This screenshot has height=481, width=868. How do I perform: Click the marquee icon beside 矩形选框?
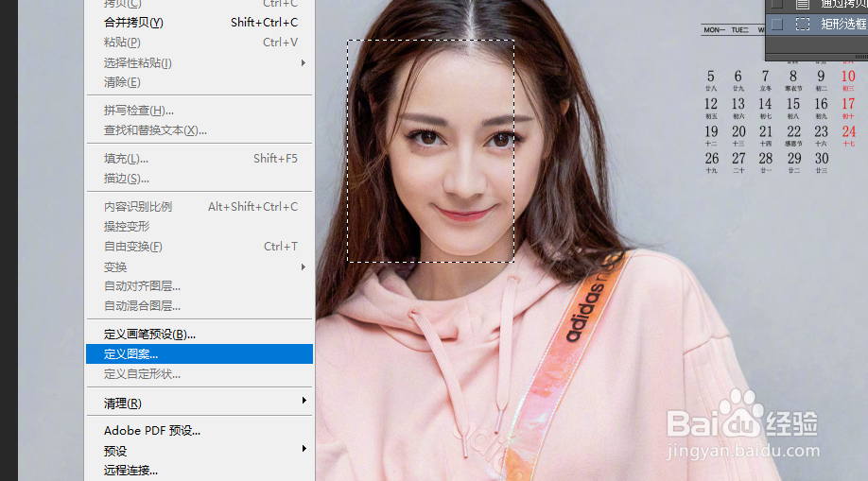coord(803,25)
